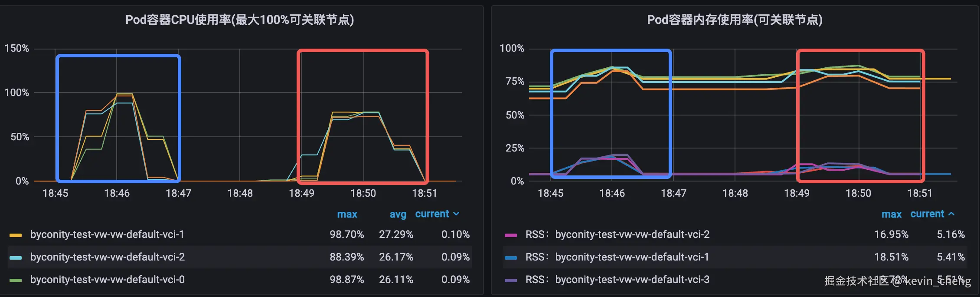
Task: Click blue color swatch of RSS vci-1 series
Action: coord(511,257)
